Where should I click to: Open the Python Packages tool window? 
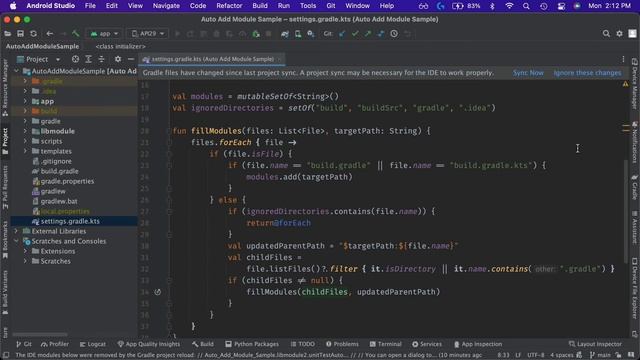(252, 344)
